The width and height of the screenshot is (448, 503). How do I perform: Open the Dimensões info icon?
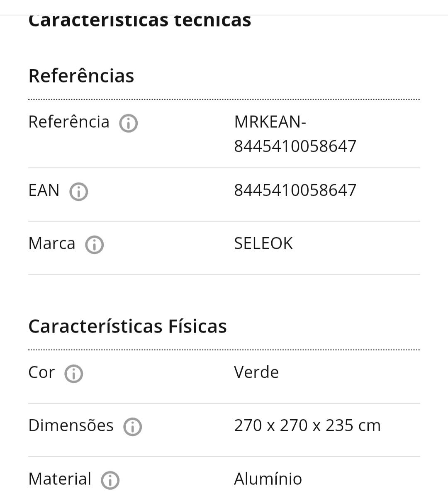point(133,427)
